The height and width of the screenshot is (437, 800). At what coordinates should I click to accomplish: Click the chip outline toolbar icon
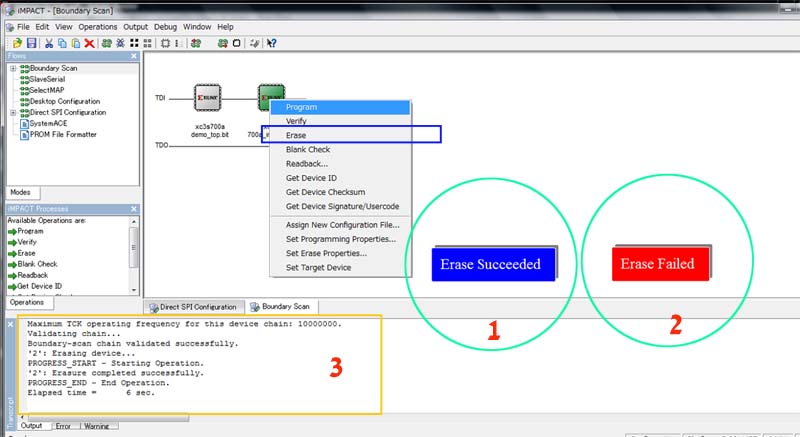pos(165,43)
